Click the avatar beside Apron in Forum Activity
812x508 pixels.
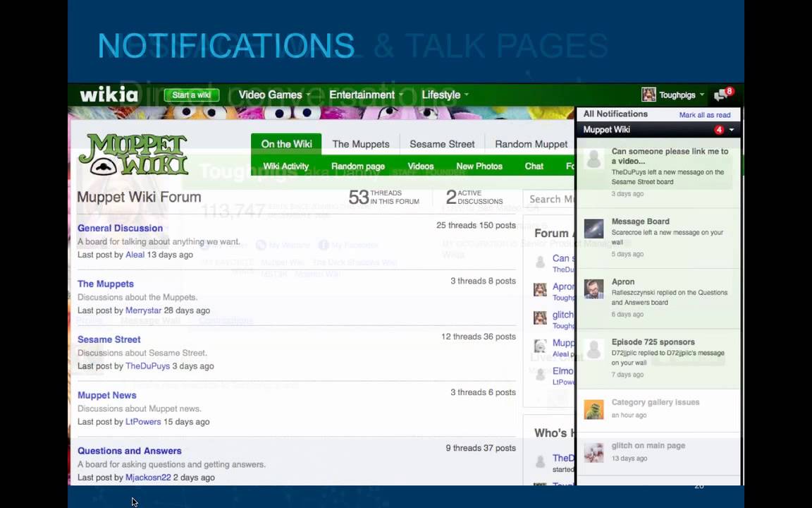click(540, 290)
